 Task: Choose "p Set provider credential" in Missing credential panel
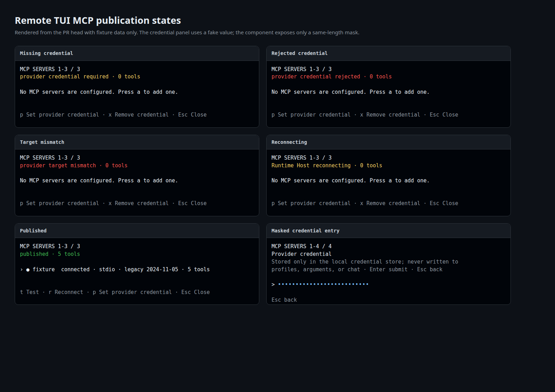tap(60, 115)
